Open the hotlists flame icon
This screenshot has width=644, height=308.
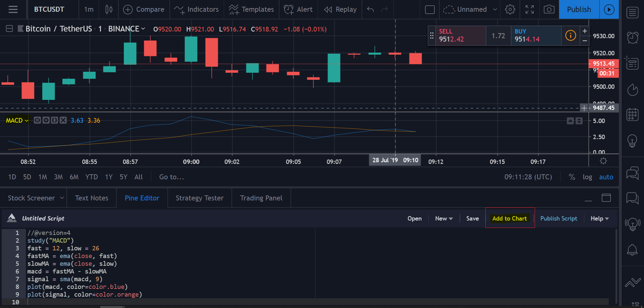(x=632, y=89)
